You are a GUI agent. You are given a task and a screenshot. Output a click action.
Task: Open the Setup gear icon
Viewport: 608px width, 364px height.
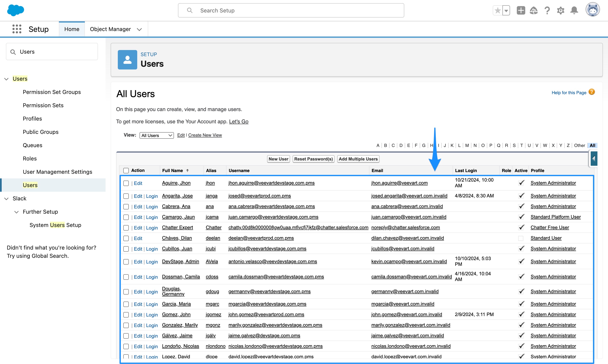point(560,10)
